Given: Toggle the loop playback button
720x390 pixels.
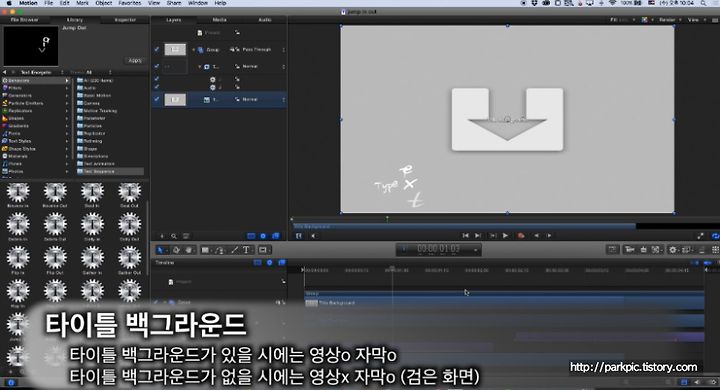Looking at the screenshot, I should point(715,236).
